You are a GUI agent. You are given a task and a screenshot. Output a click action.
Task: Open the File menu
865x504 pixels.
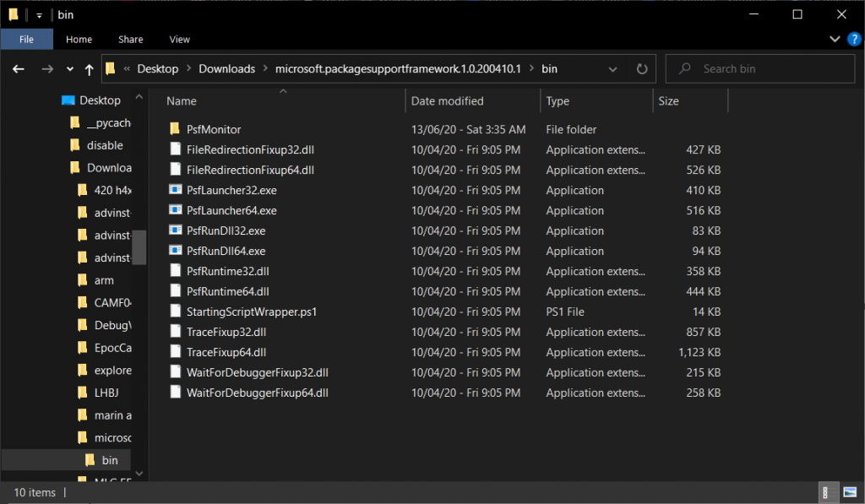[26, 39]
